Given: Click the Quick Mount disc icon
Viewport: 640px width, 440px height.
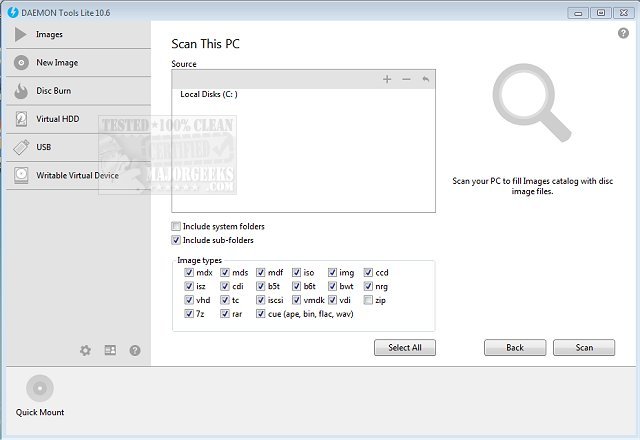Looking at the screenshot, I should tap(40, 388).
